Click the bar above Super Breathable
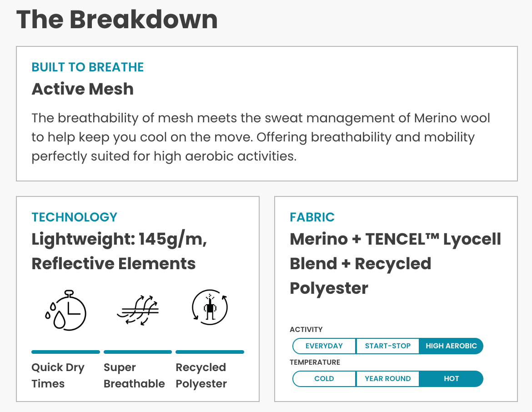 point(138,352)
